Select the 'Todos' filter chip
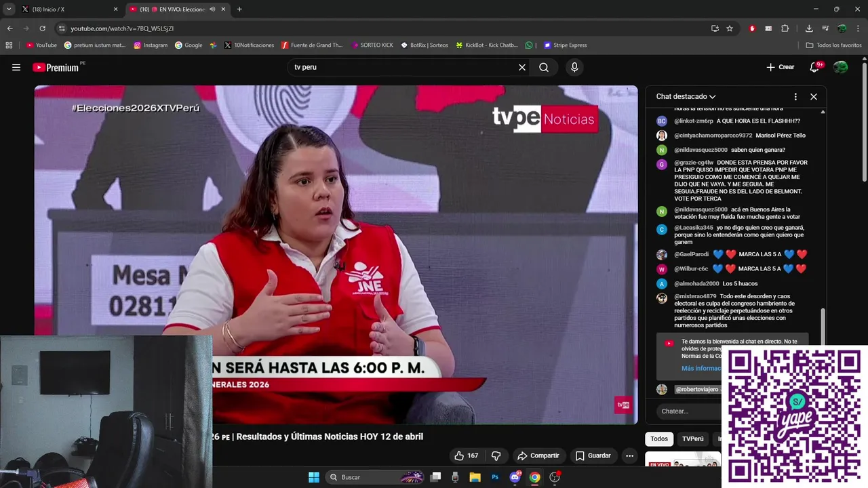868x488 pixels. [x=659, y=439]
